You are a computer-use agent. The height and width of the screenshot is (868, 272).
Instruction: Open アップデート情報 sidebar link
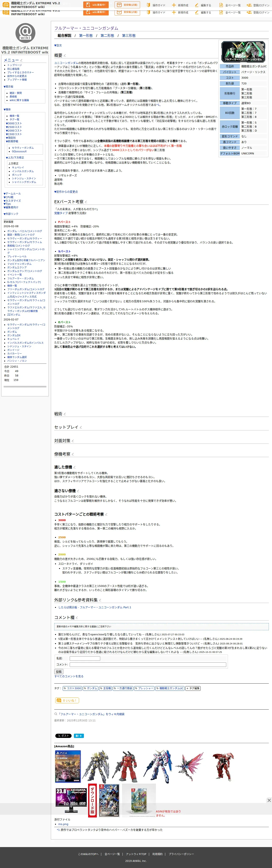pyautogui.click(x=17, y=80)
